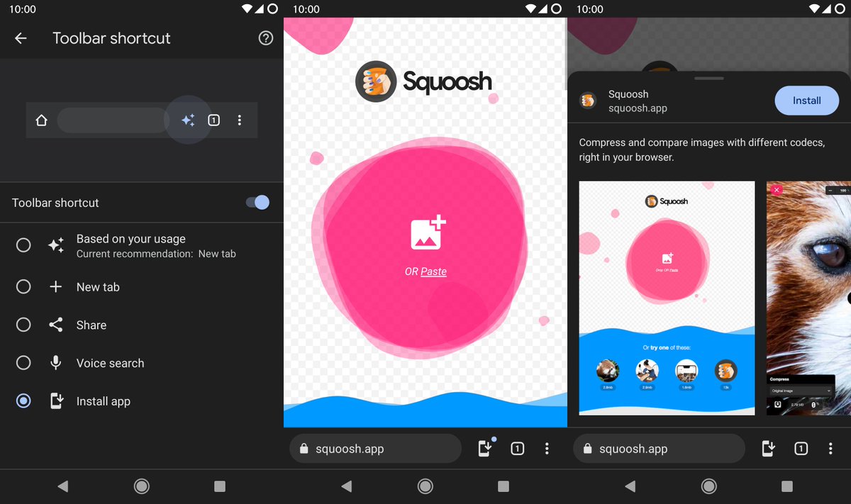Click Squoosh logo on the webpage with Paste link
851x504 pixels.
[423, 81]
